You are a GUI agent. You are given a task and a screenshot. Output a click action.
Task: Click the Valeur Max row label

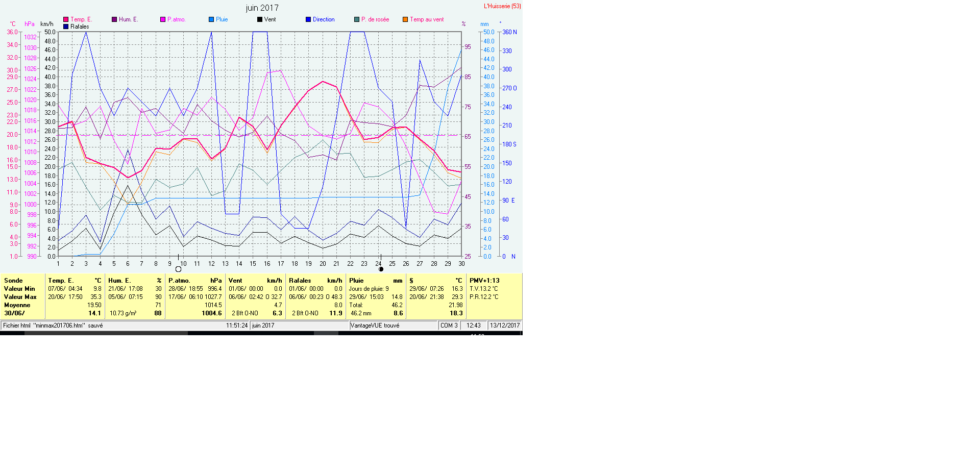tap(20, 297)
